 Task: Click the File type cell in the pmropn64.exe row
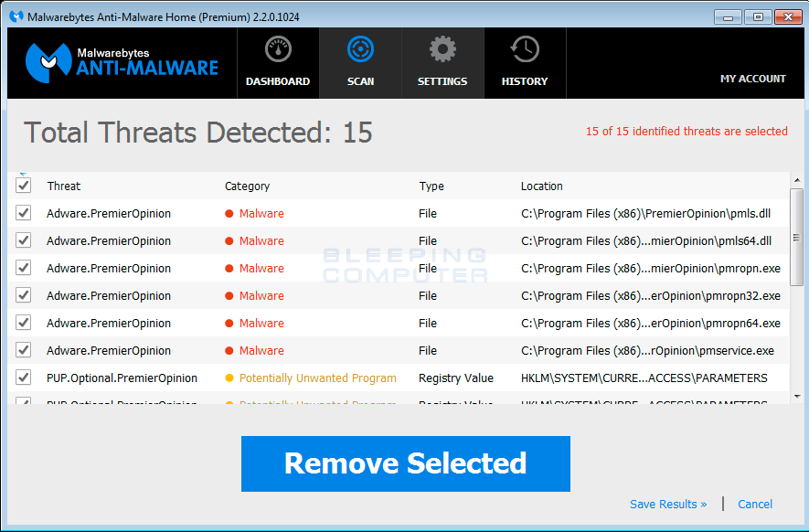click(x=428, y=323)
